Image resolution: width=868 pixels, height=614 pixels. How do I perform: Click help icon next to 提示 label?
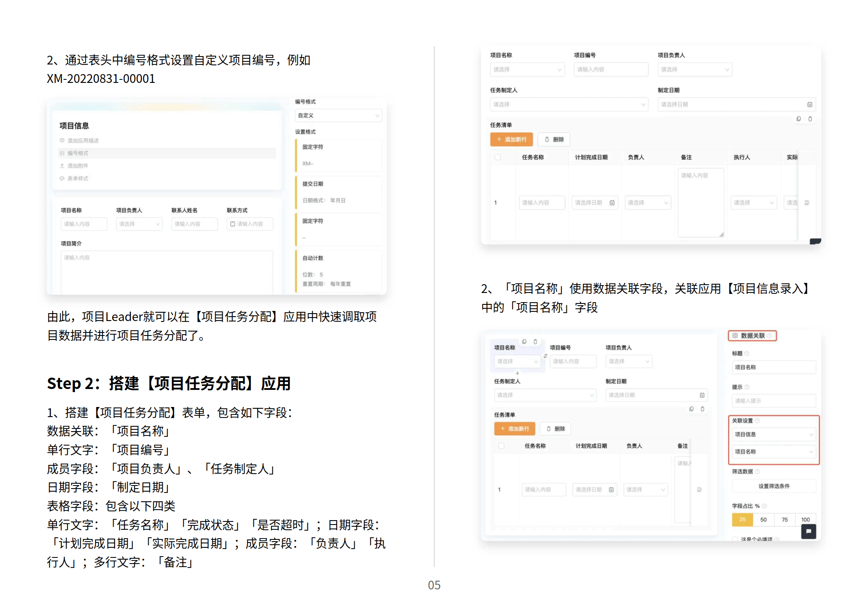(747, 387)
